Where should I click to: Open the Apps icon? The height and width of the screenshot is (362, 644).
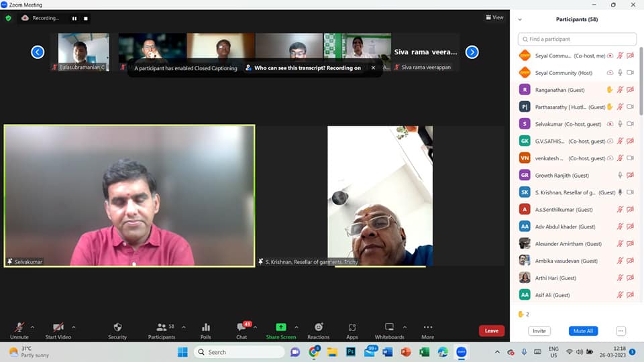click(x=352, y=328)
